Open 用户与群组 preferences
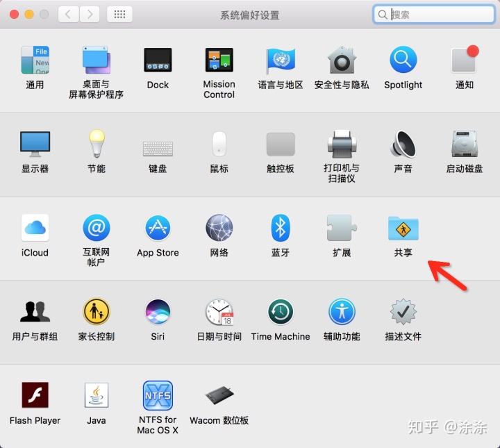This screenshot has height=448, width=500. (35, 312)
